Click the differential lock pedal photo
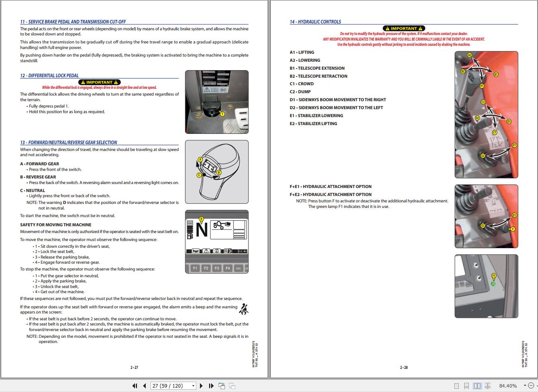The height and width of the screenshot is (392, 538). click(217, 102)
